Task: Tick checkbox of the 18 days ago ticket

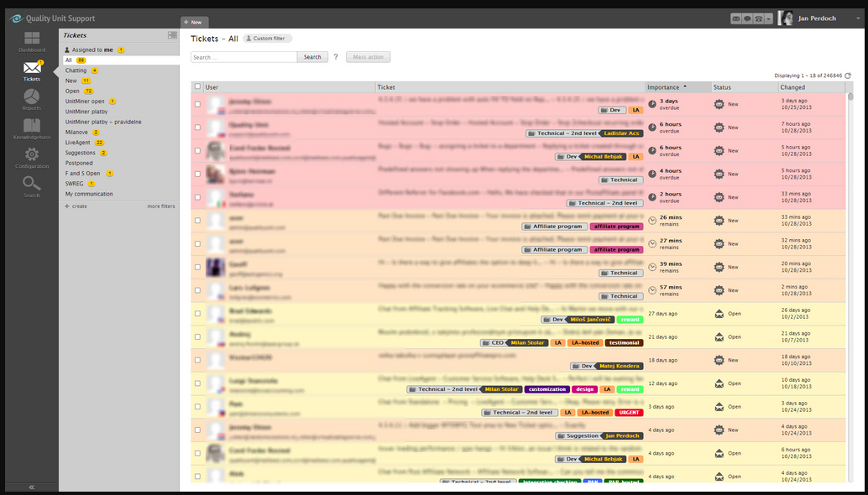Action: click(x=197, y=360)
